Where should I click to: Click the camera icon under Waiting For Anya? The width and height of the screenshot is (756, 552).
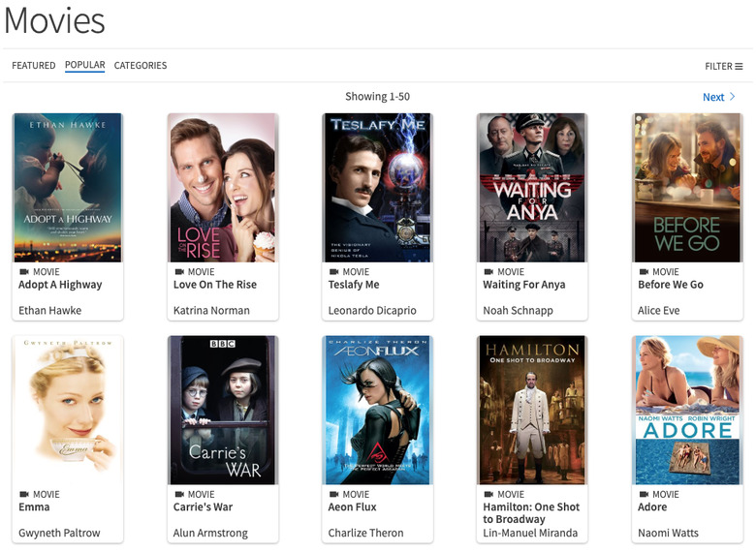pyautogui.click(x=488, y=272)
